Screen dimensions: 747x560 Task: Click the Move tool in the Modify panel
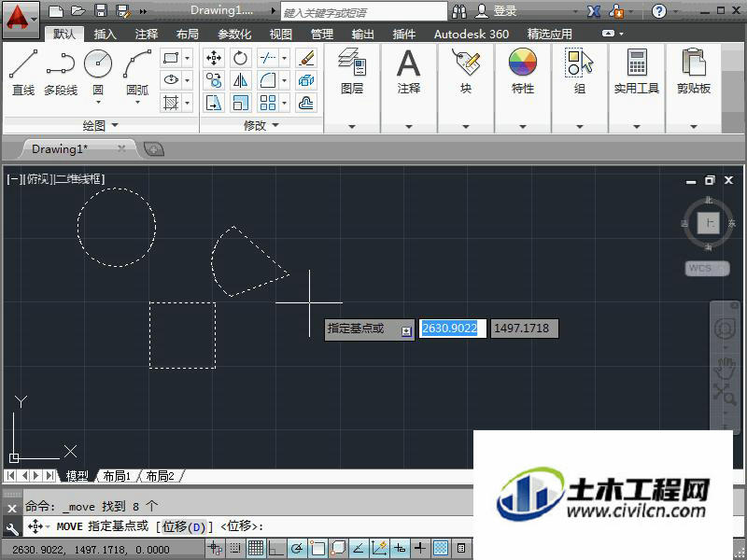(214, 58)
